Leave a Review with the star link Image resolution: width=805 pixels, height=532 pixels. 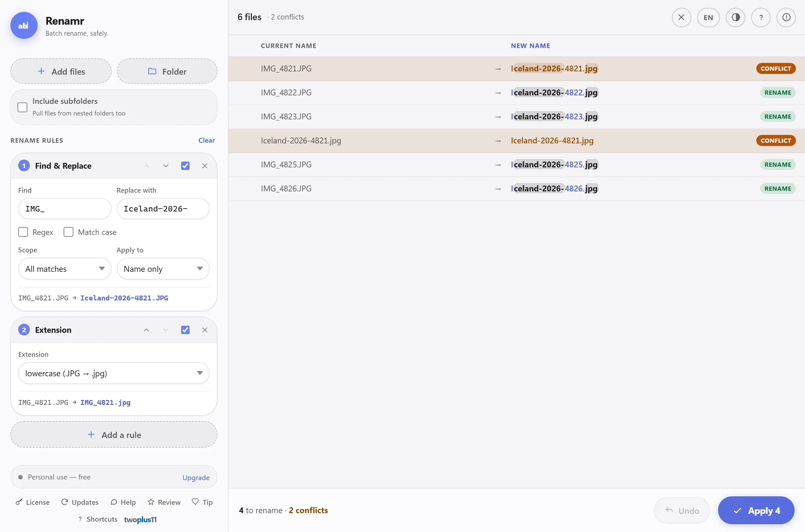point(164,502)
